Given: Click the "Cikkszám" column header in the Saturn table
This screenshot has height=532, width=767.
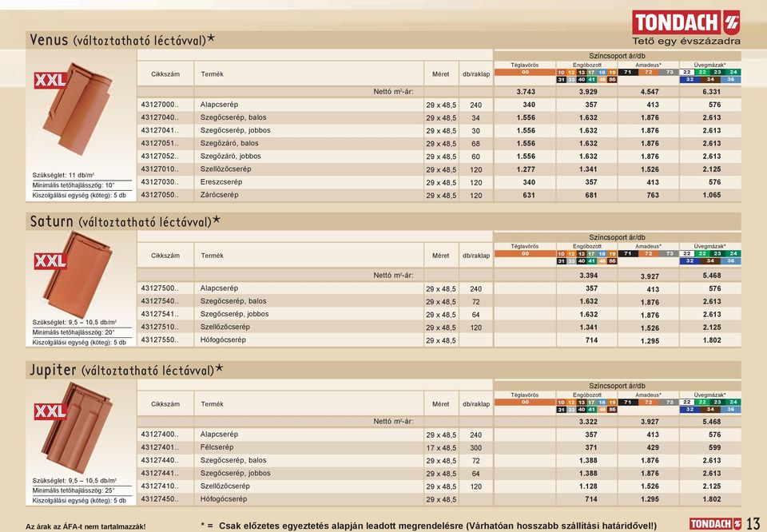Looking at the screenshot, I should point(165,256).
